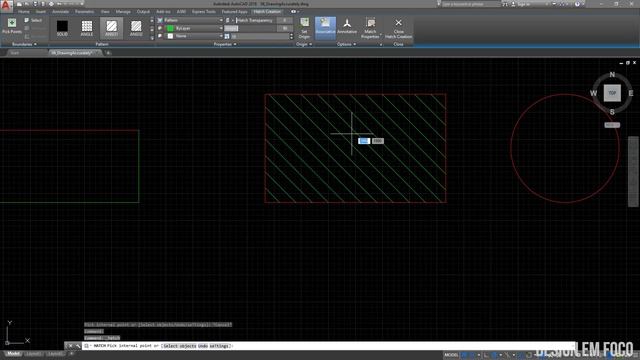Viewport: 640px width, 360px height.
Task: Click the hatch background color swatch
Action: point(170,36)
